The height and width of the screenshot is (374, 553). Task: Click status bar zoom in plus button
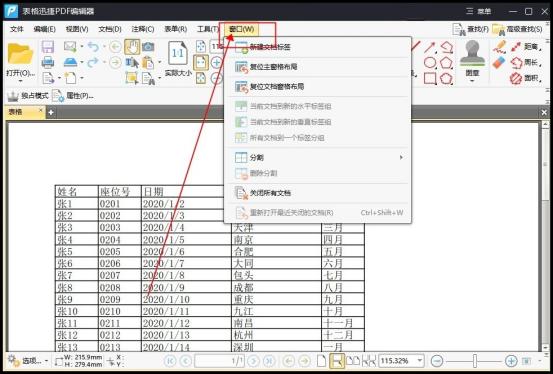pyautogui.click(x=511, y=361)
